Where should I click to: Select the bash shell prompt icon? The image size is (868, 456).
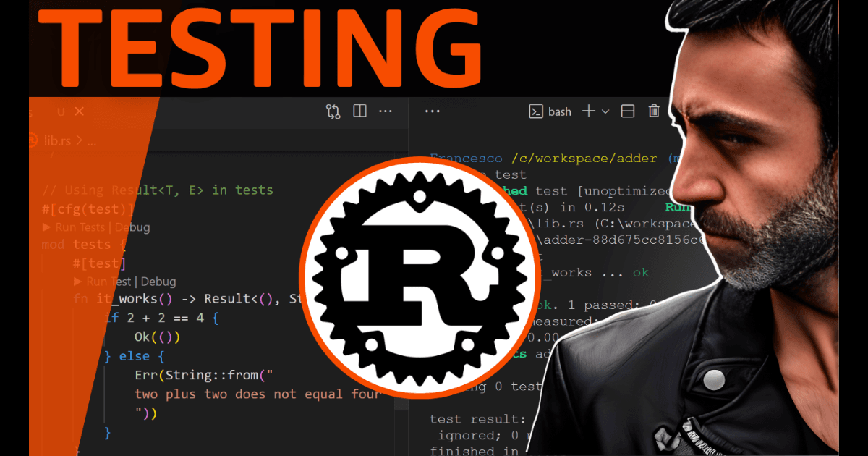point(535,111)
